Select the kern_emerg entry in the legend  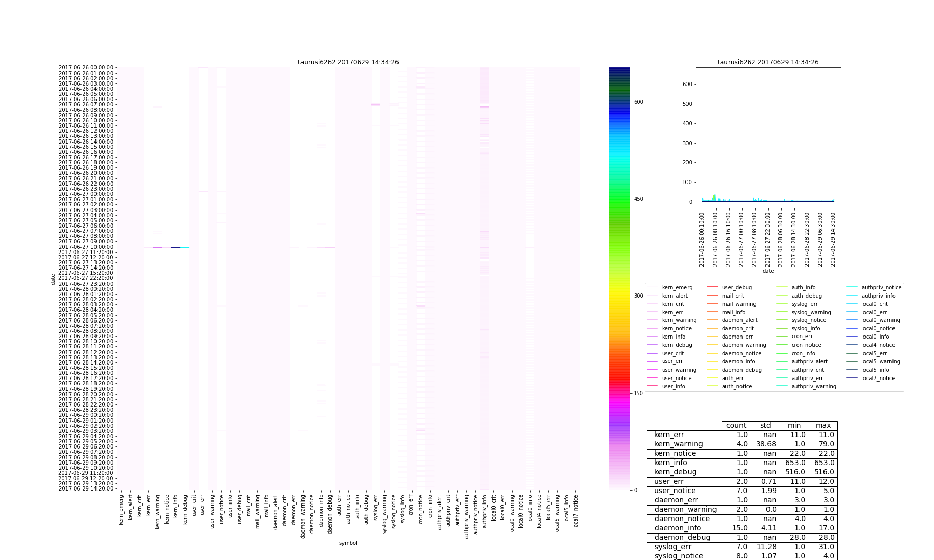(x=677, y=287)
